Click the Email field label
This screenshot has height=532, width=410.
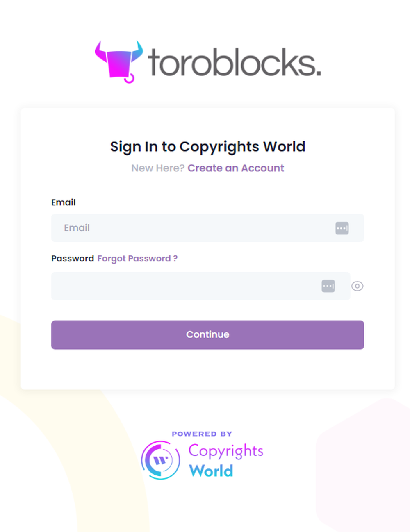pyautogui.click(x=64, y=202)
